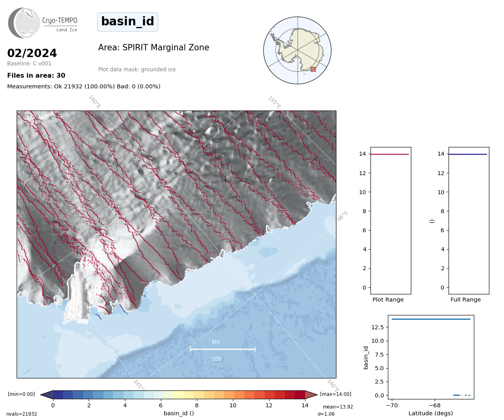The image size is (504, 420).
Task: Click the nvals=21932 label
Action: pyautogui.click(x=21, y=414)
